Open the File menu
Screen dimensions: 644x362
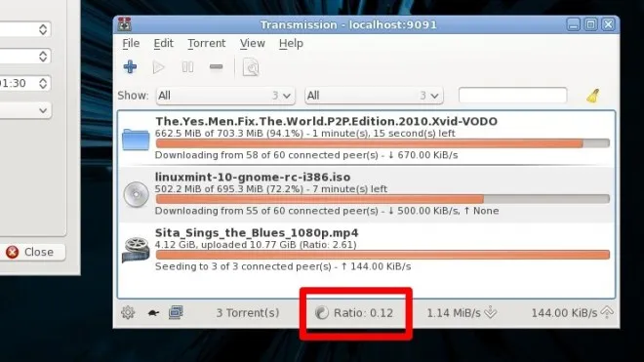(131, 43)
